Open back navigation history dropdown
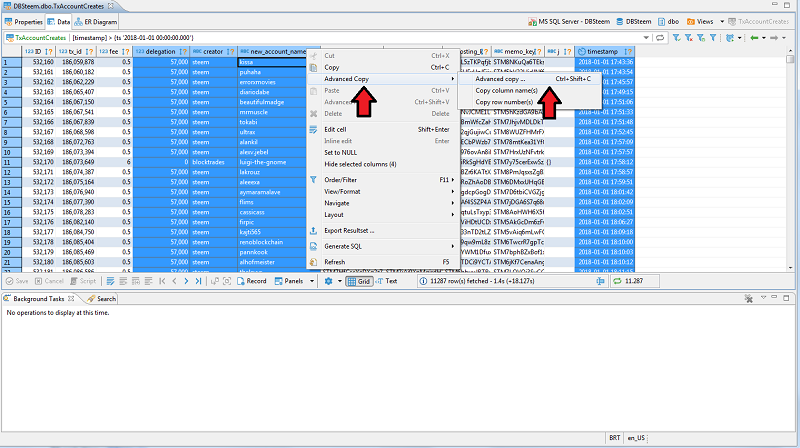The width and height of the screenshot is (800, 448). click(764, 38)
